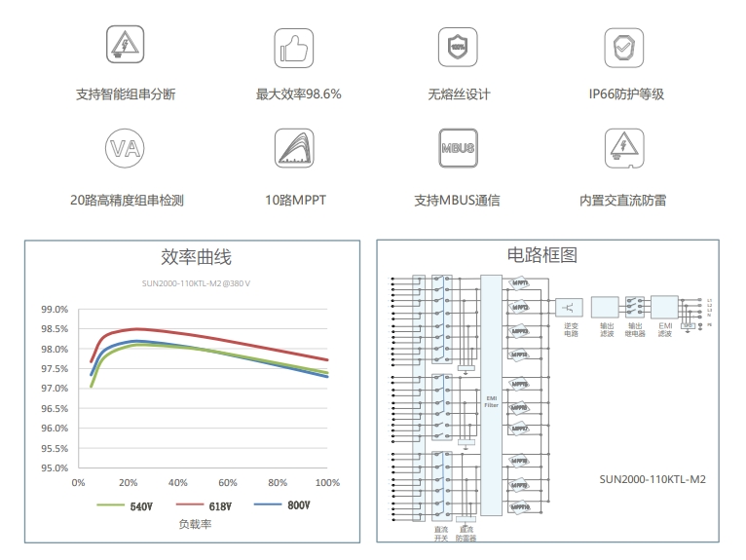Click the EMI Filter block in diagram
The width and height of the screenshot is (746, 560).
(x=492, y=401)
